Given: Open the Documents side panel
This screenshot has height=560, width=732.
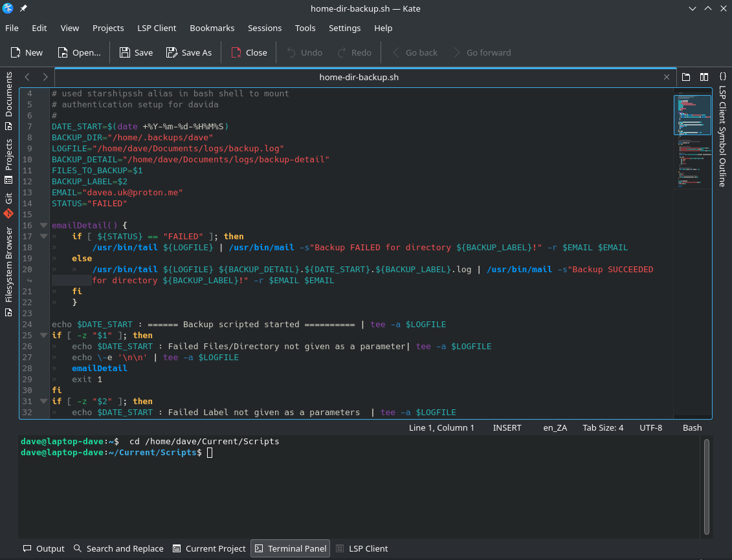Looking at the screenshot, I should pos(9,101).
